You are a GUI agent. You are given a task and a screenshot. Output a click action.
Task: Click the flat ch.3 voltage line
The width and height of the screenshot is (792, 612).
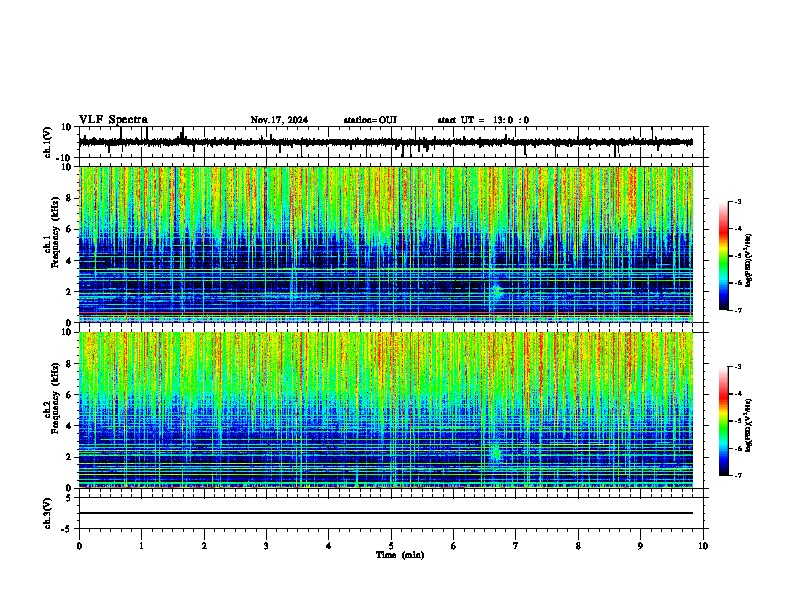coord(385,513)
